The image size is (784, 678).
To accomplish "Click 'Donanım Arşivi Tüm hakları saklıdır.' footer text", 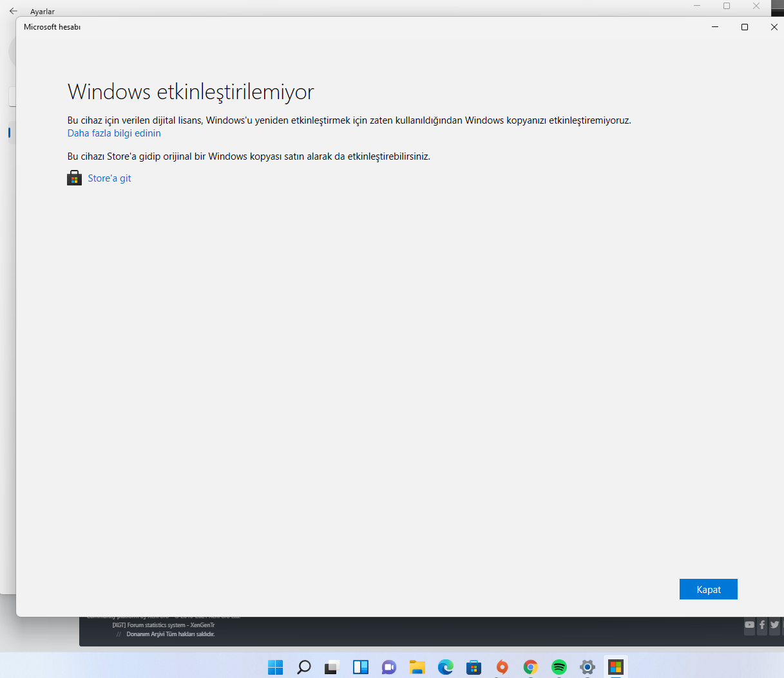I will point(170,634).
